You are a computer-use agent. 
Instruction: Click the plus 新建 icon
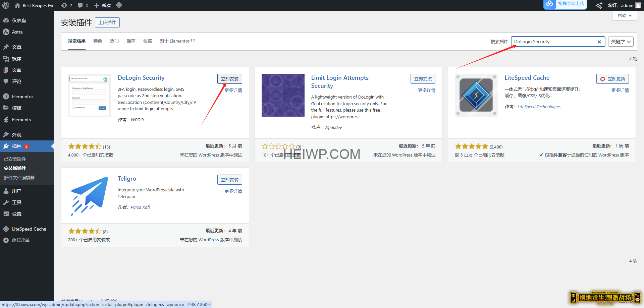97,5
